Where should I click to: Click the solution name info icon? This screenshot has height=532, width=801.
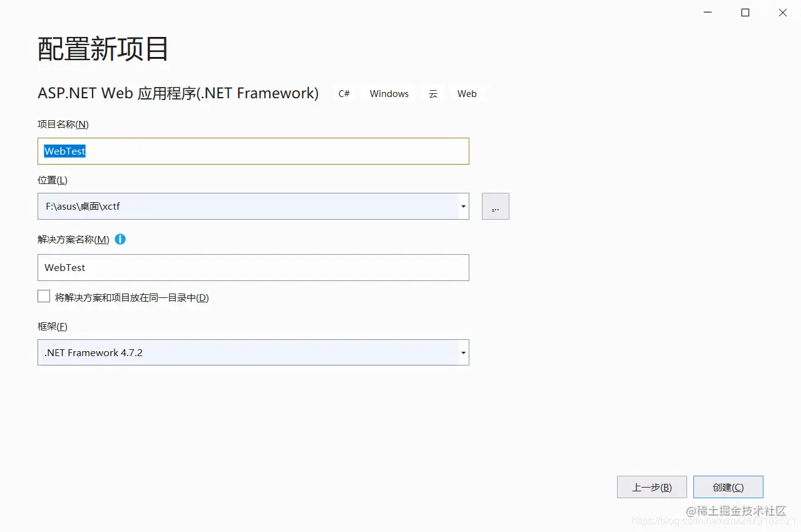click(120, 239)
